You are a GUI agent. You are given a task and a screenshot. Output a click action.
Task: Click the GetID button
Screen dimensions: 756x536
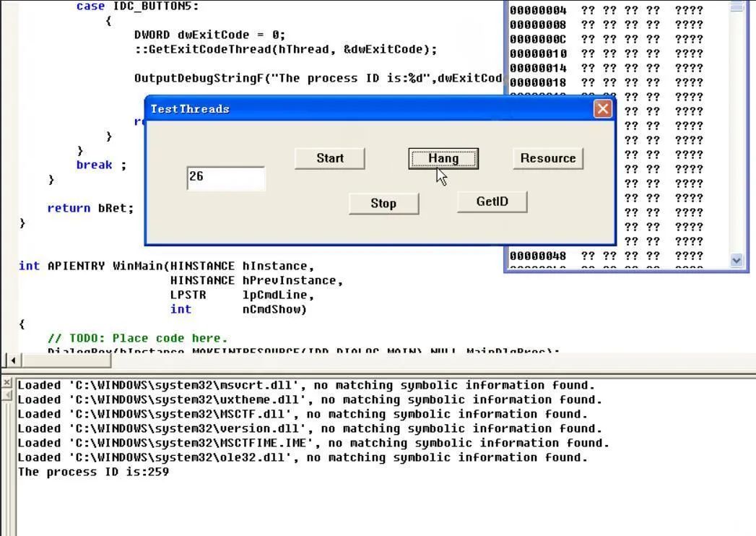click(x=492, y=202)
